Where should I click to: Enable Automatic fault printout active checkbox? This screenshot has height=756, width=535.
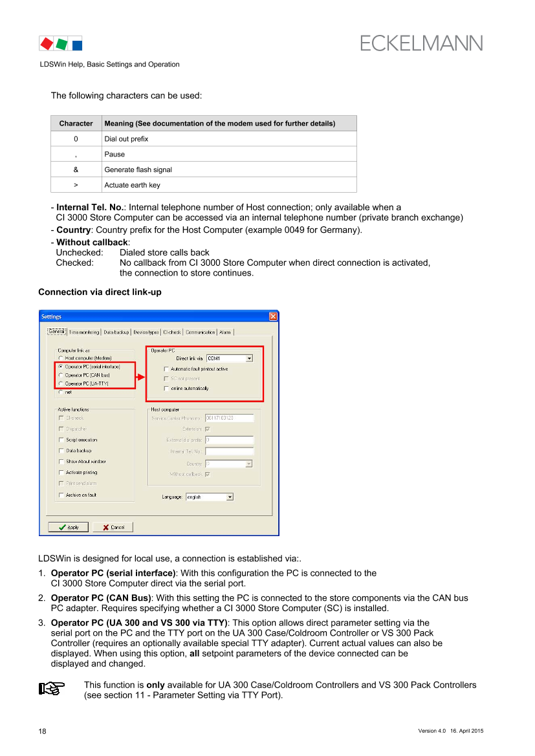pyautogui.click(x=166, y=369)
